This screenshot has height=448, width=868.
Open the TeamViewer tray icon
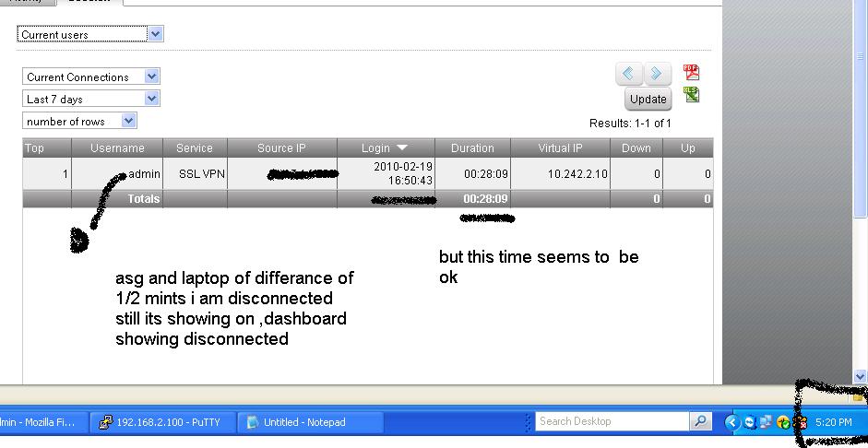coord(750,422)
